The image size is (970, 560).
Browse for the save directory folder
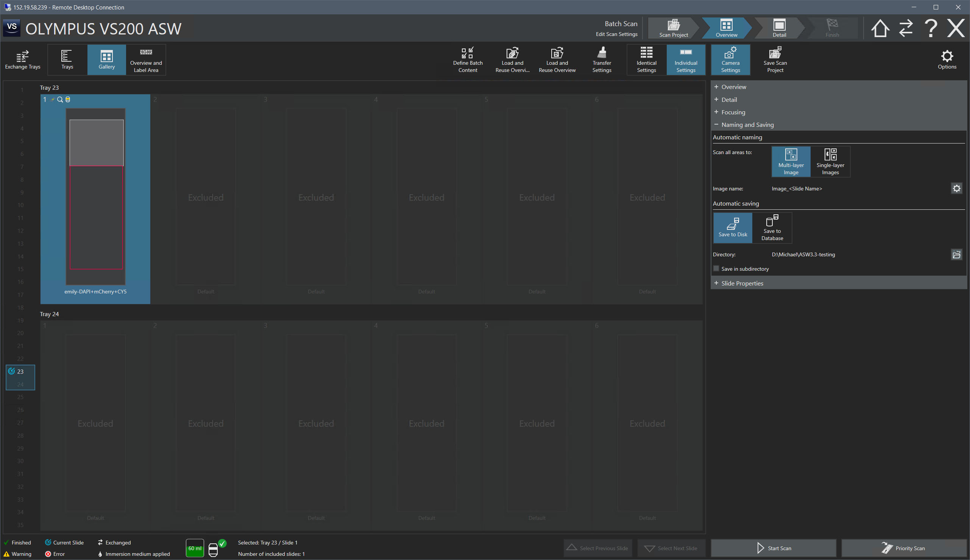click(x=956, y=254)
